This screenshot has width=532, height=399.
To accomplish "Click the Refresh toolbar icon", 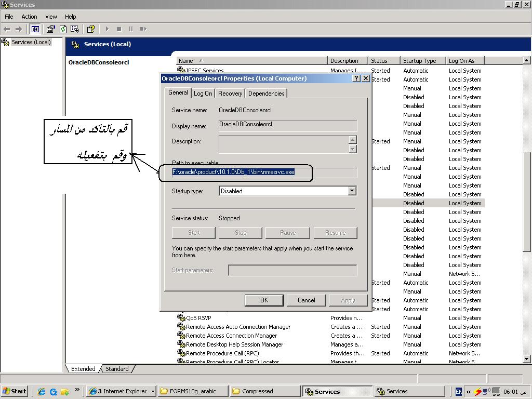I will (x=63, y=29).
